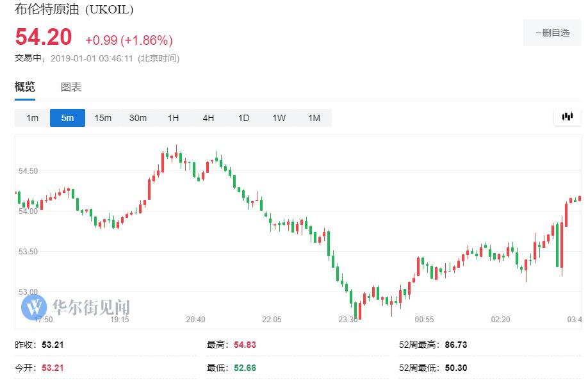Click the 54.20 current price
Screen dimensions: 588x385
point(44,37)
